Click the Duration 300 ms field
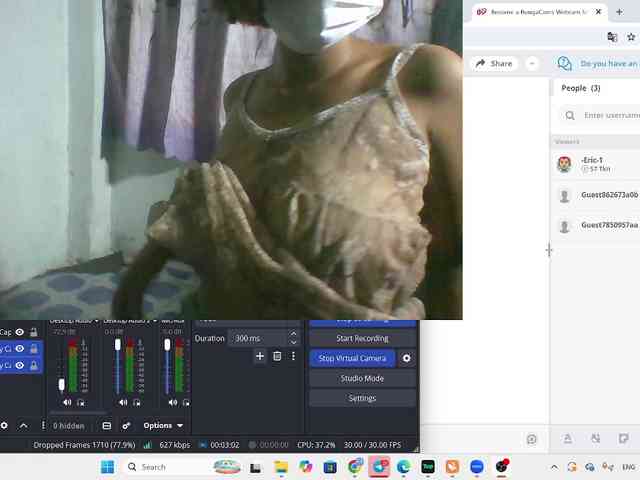This screenshot has height=480, width=640. click(x=258, y=338)
